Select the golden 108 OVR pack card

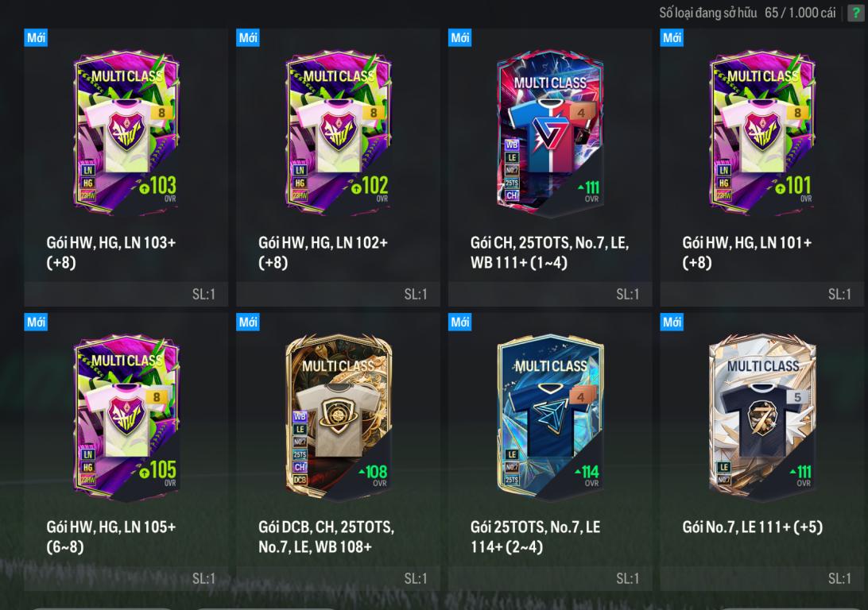[339, 417]
